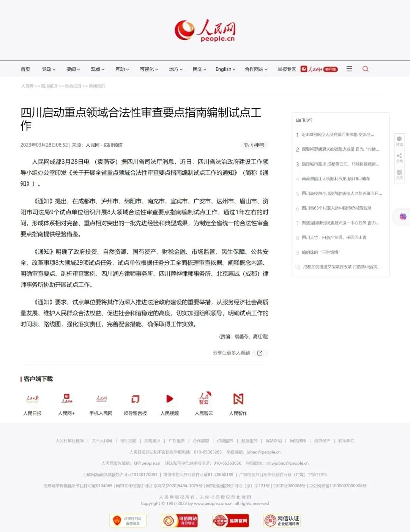Open the 关注 QR code icon
The image size is (410, 532).
pyautogui.click(x=399, y=174)
